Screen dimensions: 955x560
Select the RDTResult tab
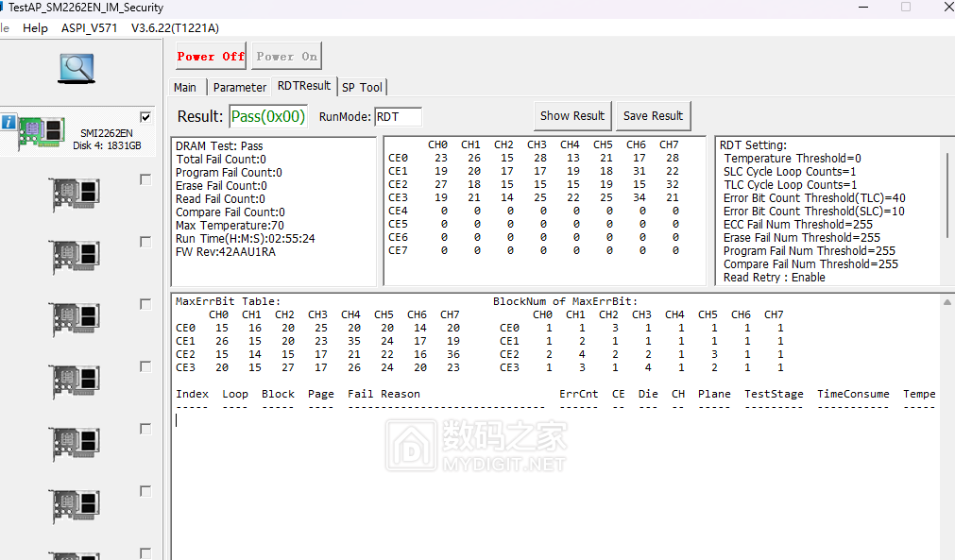[304, 86]
